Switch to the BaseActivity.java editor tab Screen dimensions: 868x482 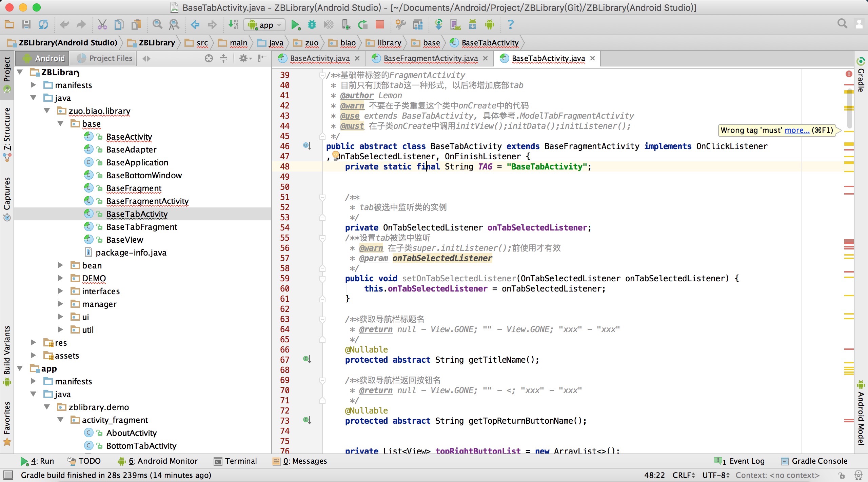tap(319, 59)
